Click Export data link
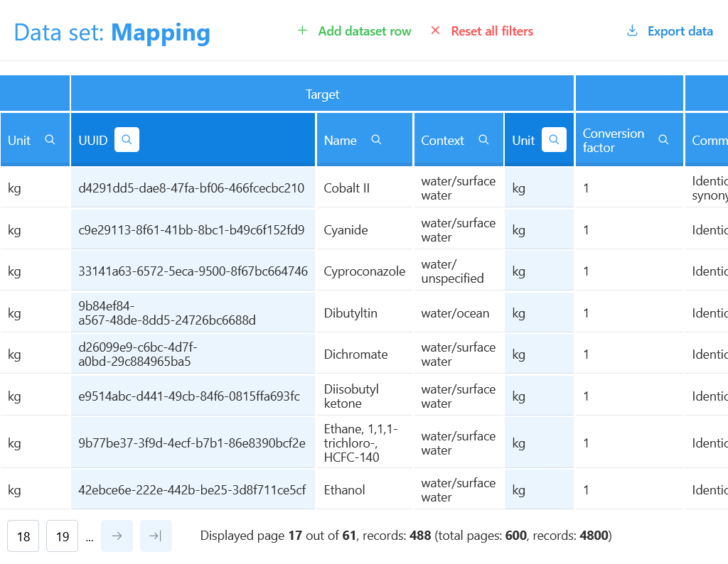Image resolution: width=728 pixels, height=564 pixels. [x=680, y=31]
